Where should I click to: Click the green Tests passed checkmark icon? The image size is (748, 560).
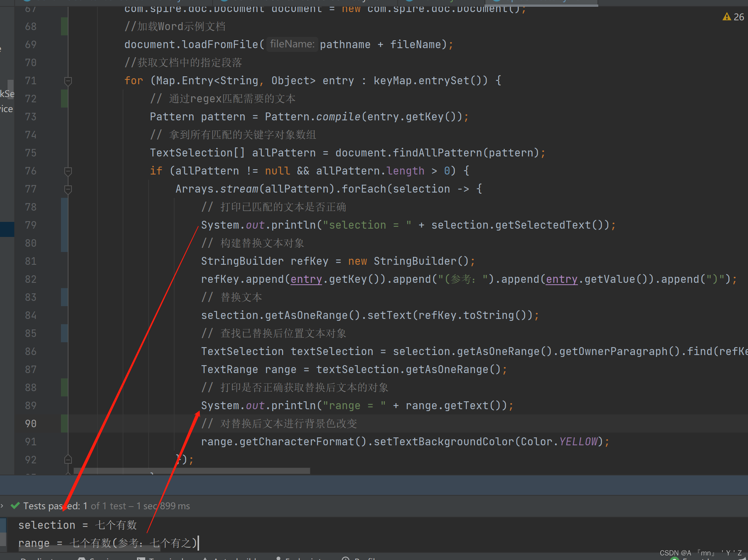[x=15, y=506]
